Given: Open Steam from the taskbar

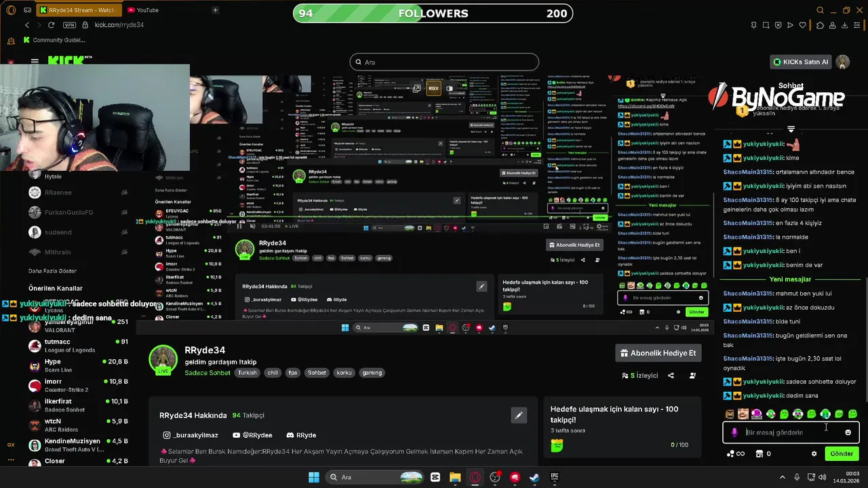Looking at the screenshot, I should (534, 477).
